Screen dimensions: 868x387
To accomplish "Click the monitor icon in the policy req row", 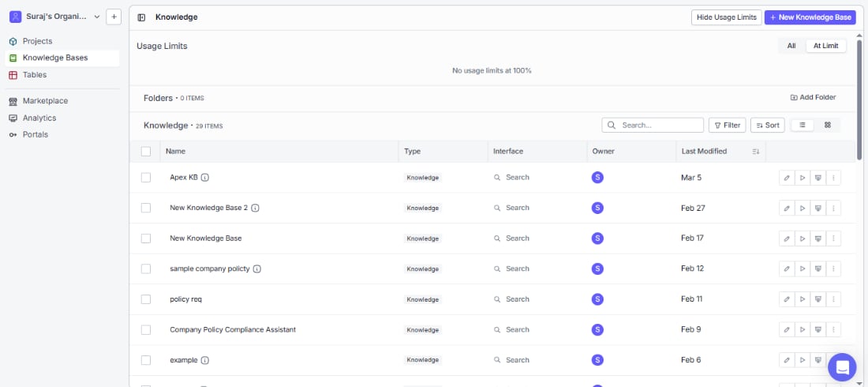I will tap(817, 299).
